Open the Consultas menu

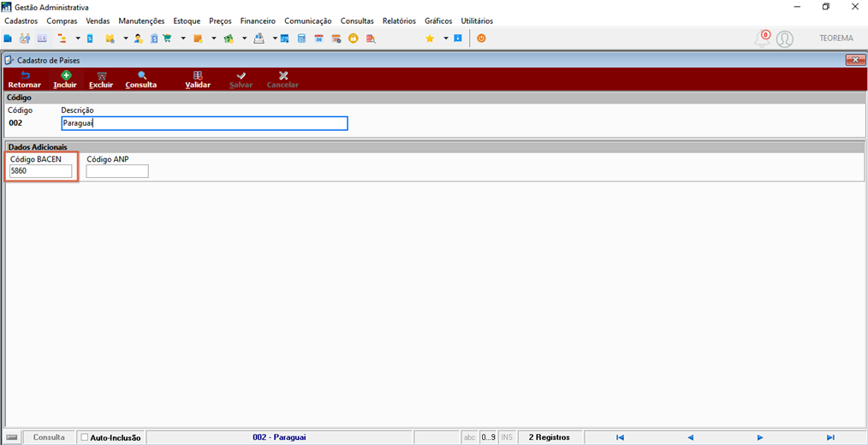coord(357,21)
